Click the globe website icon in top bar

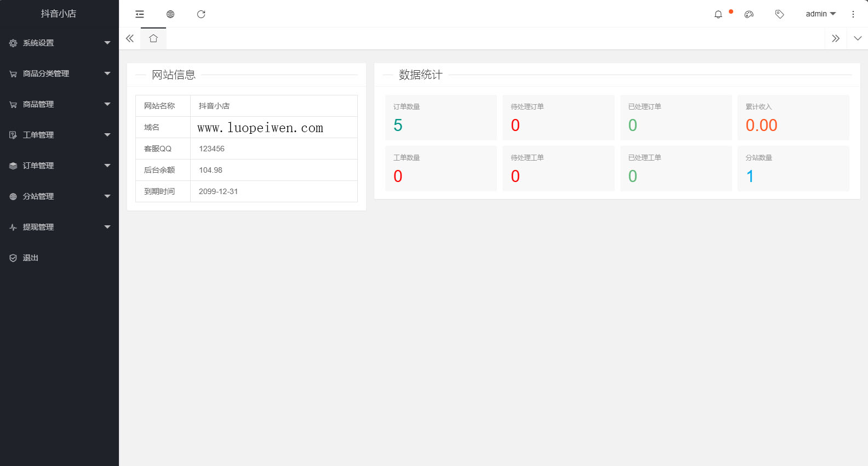(170, 14)
